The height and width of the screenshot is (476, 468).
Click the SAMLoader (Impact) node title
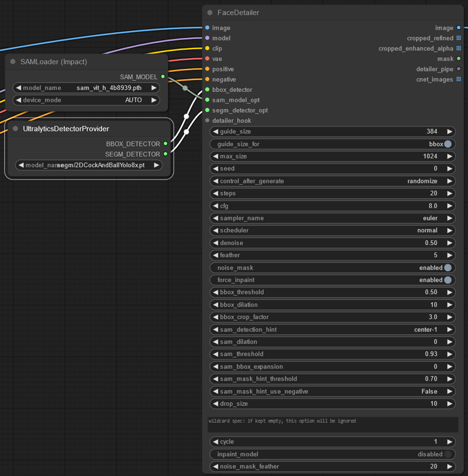[x=54, y=61]
